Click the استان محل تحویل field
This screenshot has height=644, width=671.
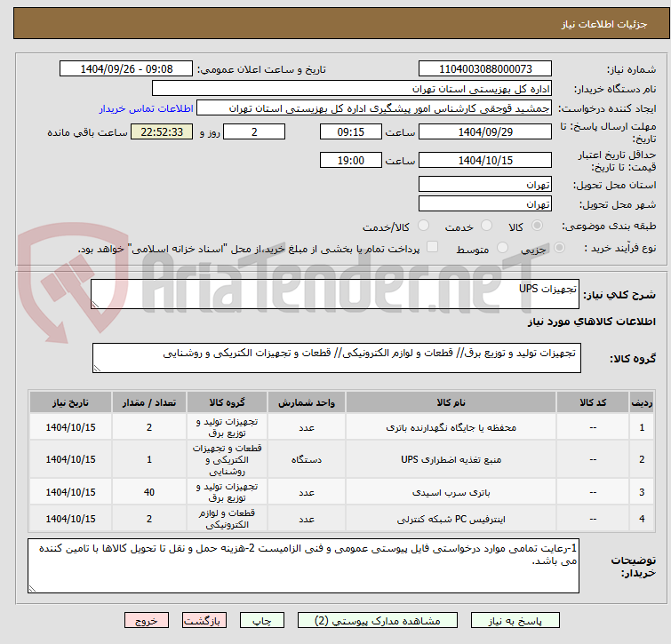point(485,184)
